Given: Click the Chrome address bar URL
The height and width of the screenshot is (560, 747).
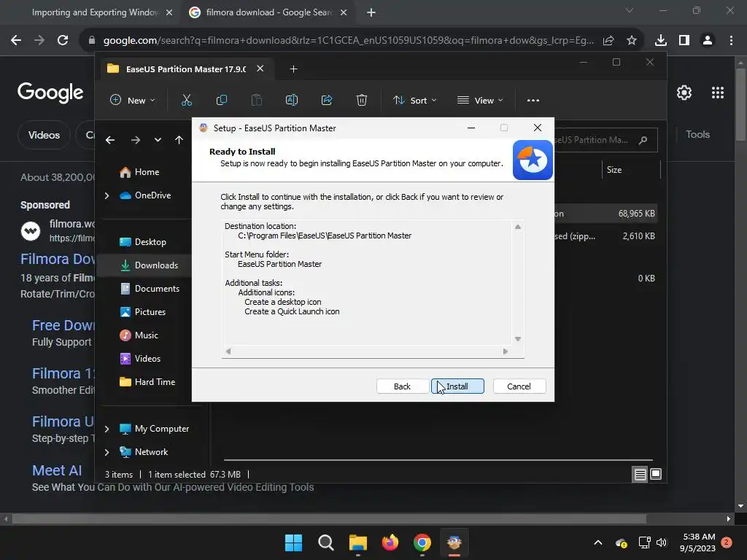Looking at the screenshot, I should point(348,41).
